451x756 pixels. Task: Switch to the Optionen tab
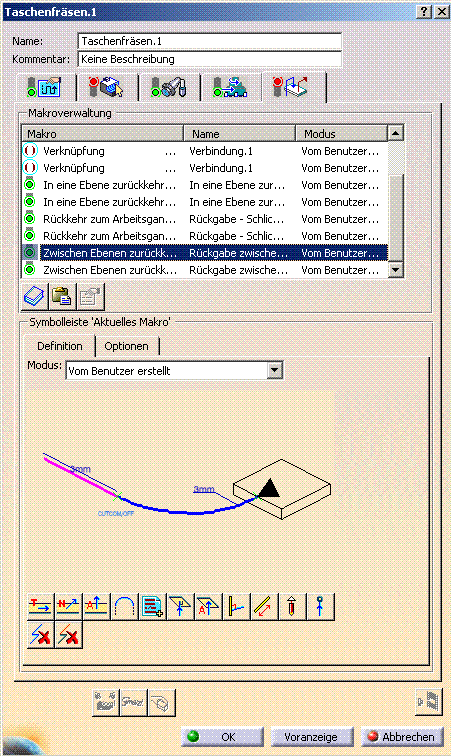click(x=126, y=346)
